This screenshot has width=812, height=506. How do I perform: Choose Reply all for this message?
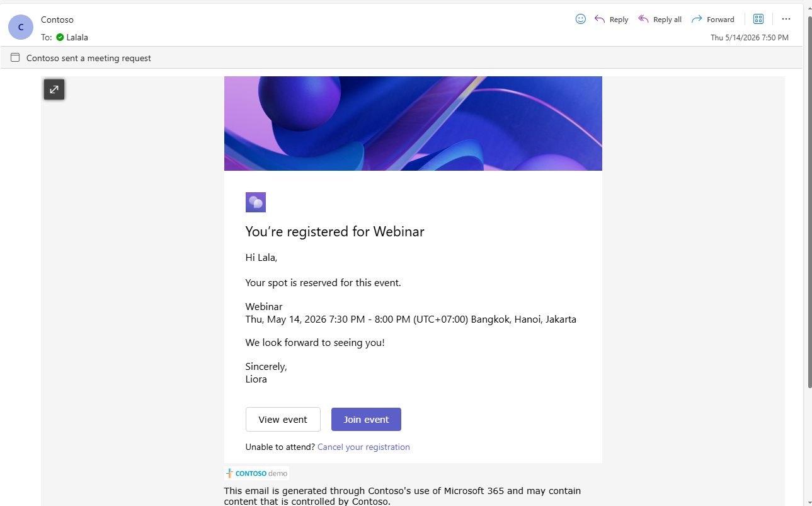660,20
